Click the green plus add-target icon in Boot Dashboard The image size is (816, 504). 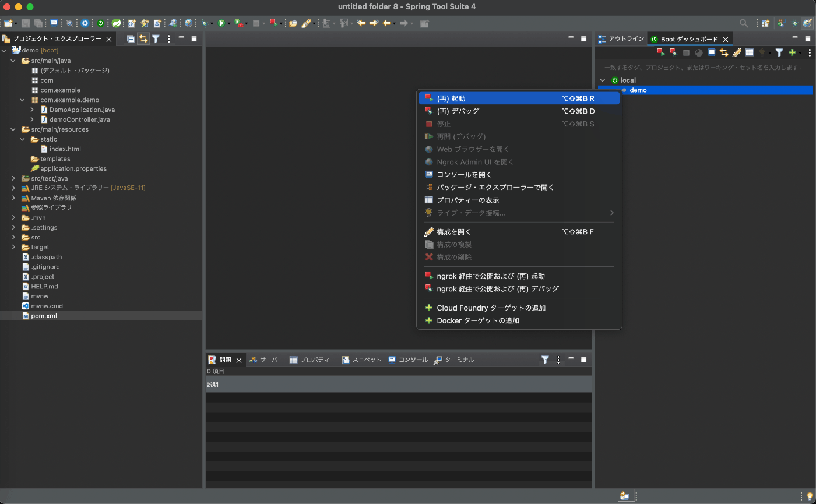click(x=792, y=52)
